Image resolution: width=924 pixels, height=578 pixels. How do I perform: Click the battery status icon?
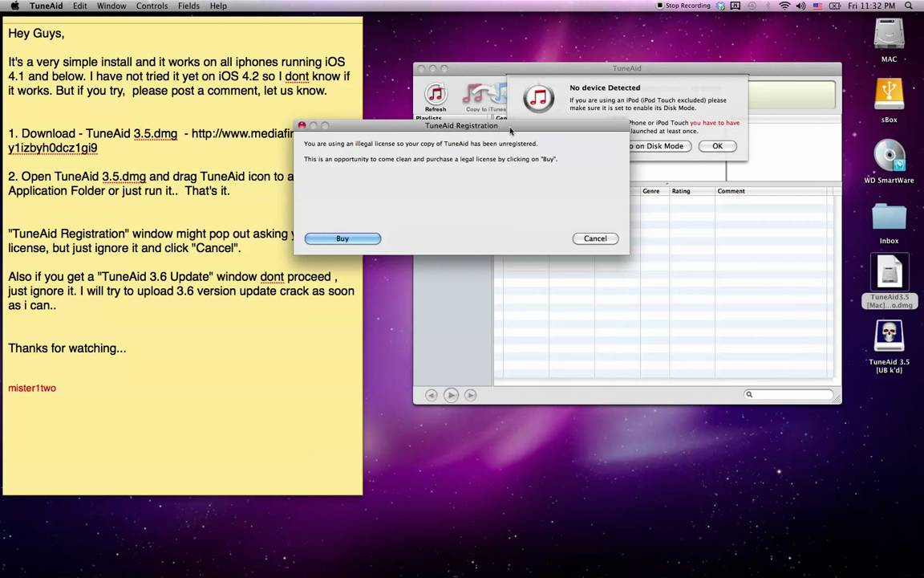point(835,6)
